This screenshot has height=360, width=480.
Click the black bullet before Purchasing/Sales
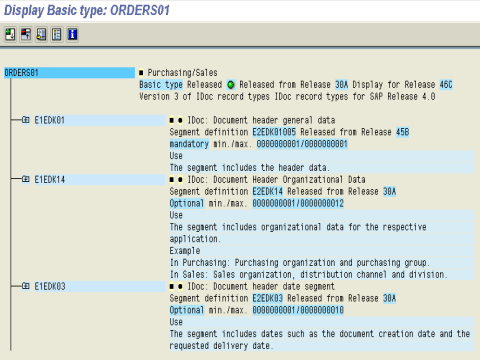[141, 73]
